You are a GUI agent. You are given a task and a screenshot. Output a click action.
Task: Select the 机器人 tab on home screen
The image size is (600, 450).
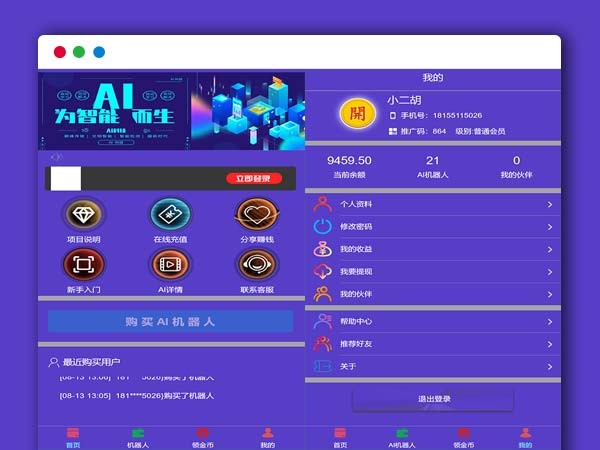coord(138,438)
